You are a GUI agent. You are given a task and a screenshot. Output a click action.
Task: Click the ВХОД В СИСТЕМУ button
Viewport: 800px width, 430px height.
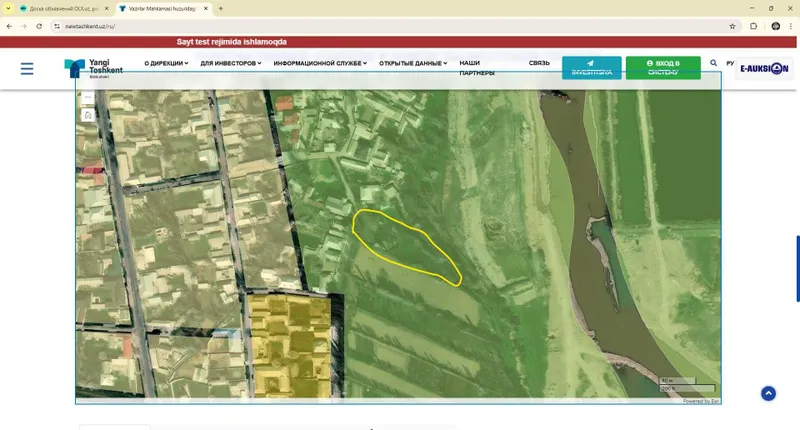[x=663, y=68]
